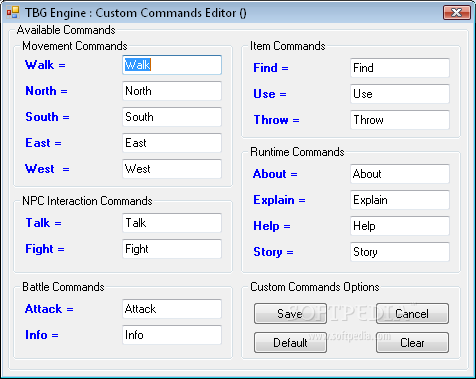Clear all command fields
Image resolution: width=476 pixels, height=379 pixels.
[412, 342]
